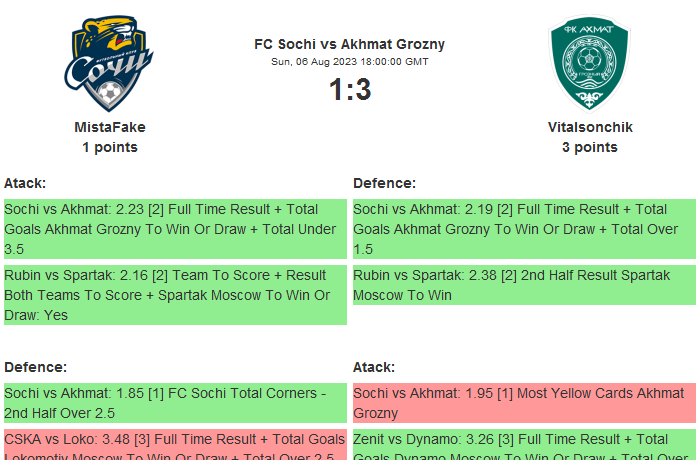Click the top-right Defence heading
This screenshot has width=700, height=460.
click(385, 183)
